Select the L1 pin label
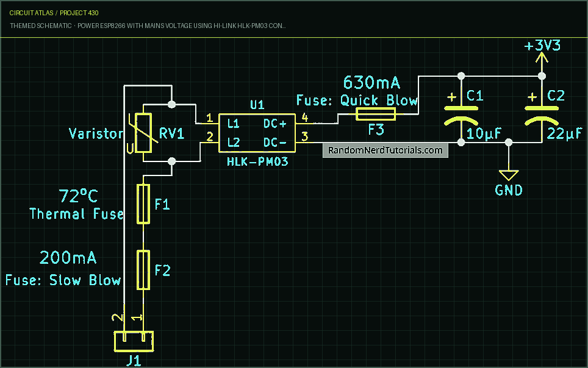The image size is (588, 368). 233,123
